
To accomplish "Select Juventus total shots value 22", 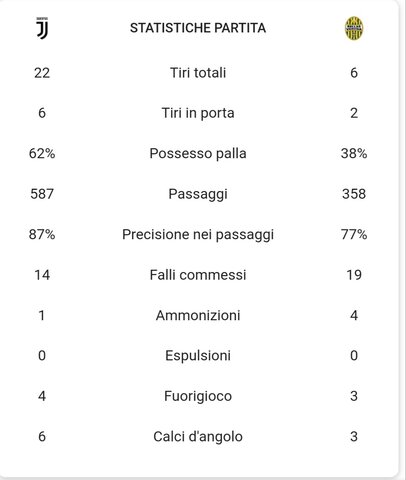I will [x=42, y=73].
